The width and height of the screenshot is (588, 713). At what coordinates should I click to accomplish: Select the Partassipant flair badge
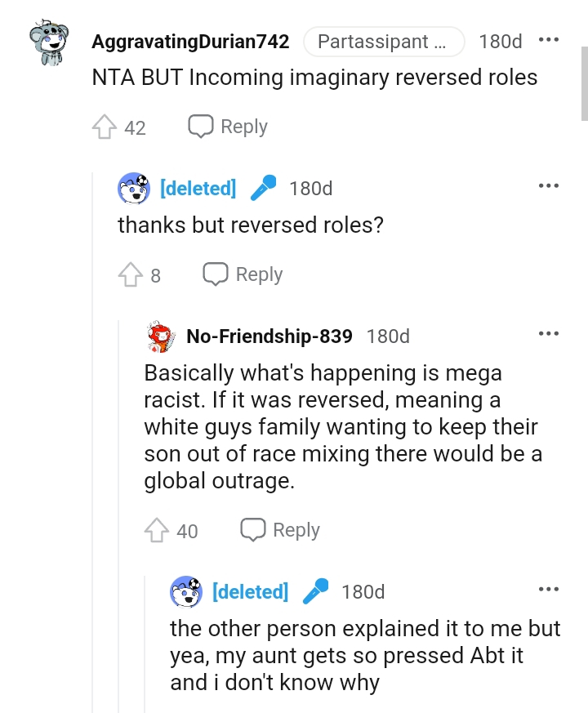tap(384, 41)
